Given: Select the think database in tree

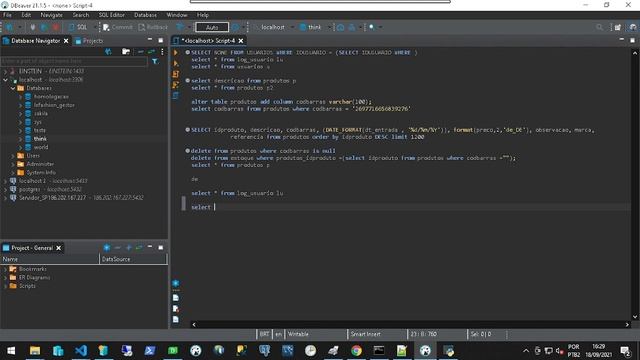Looking at the screenshot, I should 40,139.
